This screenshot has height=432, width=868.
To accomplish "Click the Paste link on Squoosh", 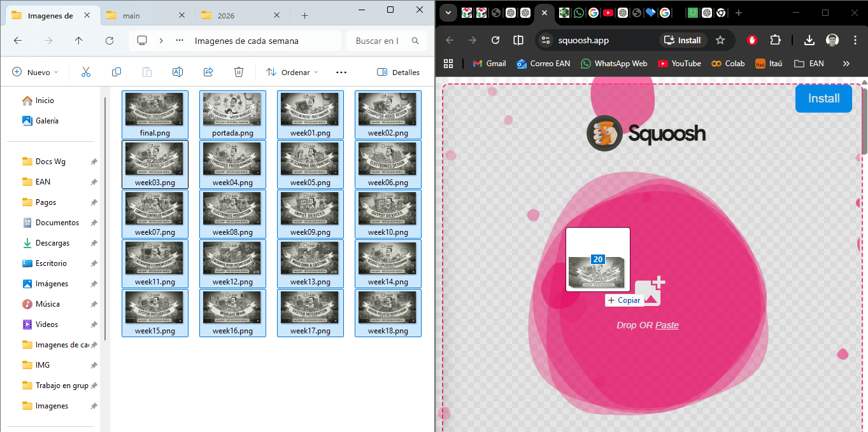I will (667, 325).
